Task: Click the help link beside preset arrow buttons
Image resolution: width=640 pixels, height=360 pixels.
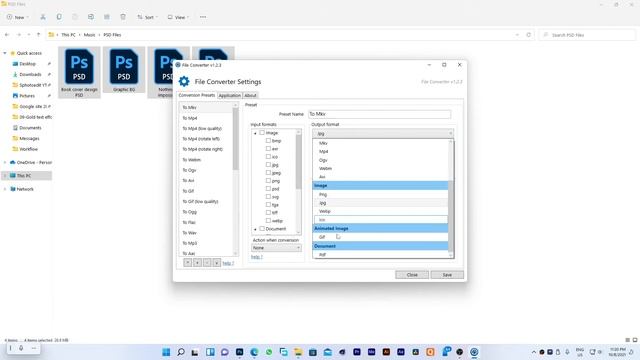Action: point(228,263)
